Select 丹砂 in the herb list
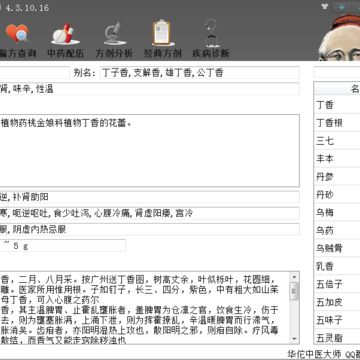 coord(337,195)
